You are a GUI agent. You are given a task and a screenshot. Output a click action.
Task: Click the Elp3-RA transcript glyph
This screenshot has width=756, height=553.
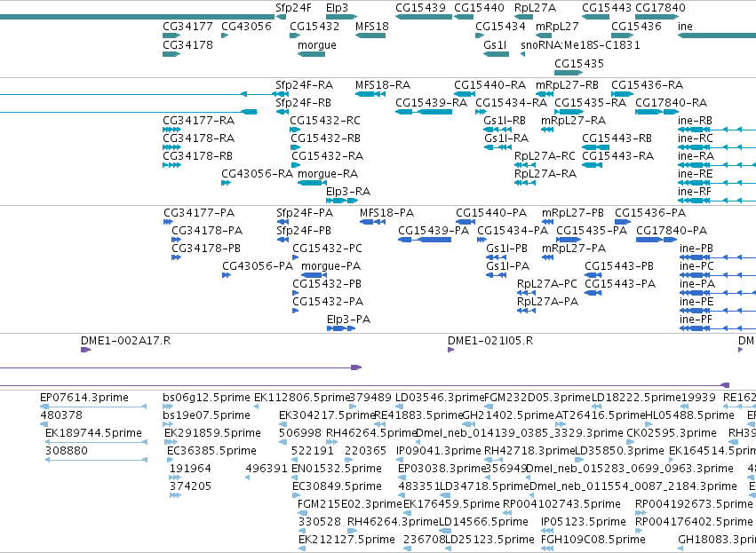click(x=342, y=201)
